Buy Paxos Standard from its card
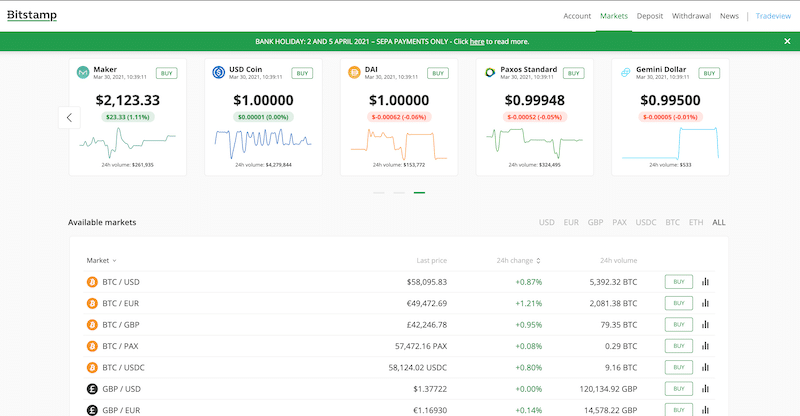 pos(574,74)
